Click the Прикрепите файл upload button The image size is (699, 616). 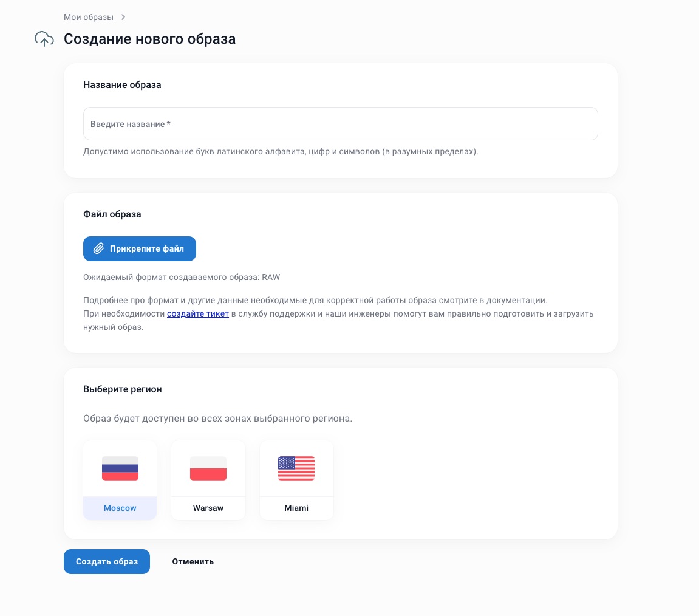(x=140, y=248)
